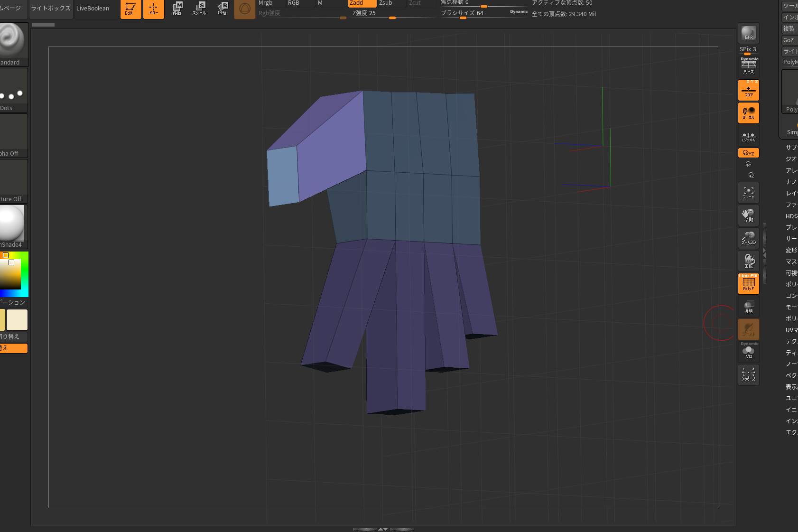Open the Standard brush thumbnail
Viewport: 798px width, 532px height.
click(x=12, y=44)
